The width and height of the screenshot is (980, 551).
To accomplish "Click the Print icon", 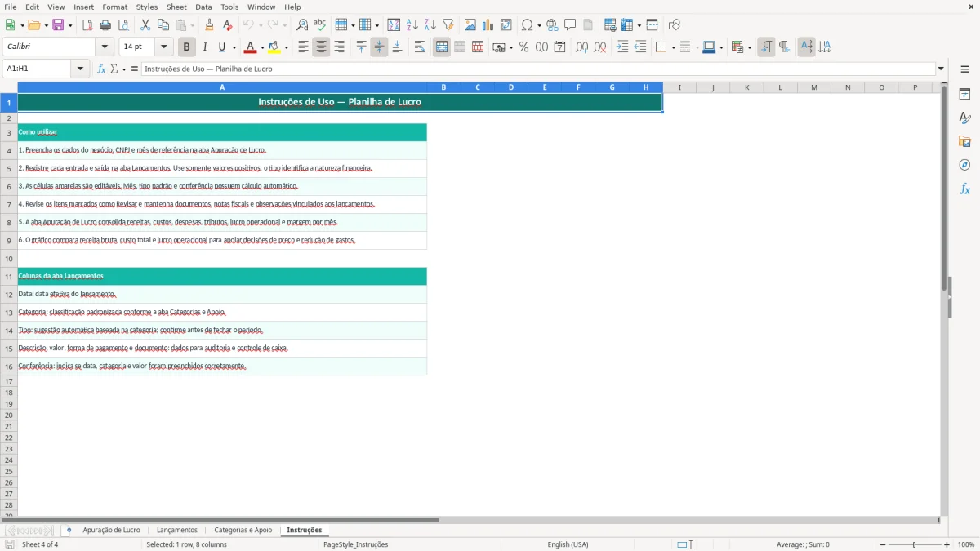I will [x=105, y=25].
